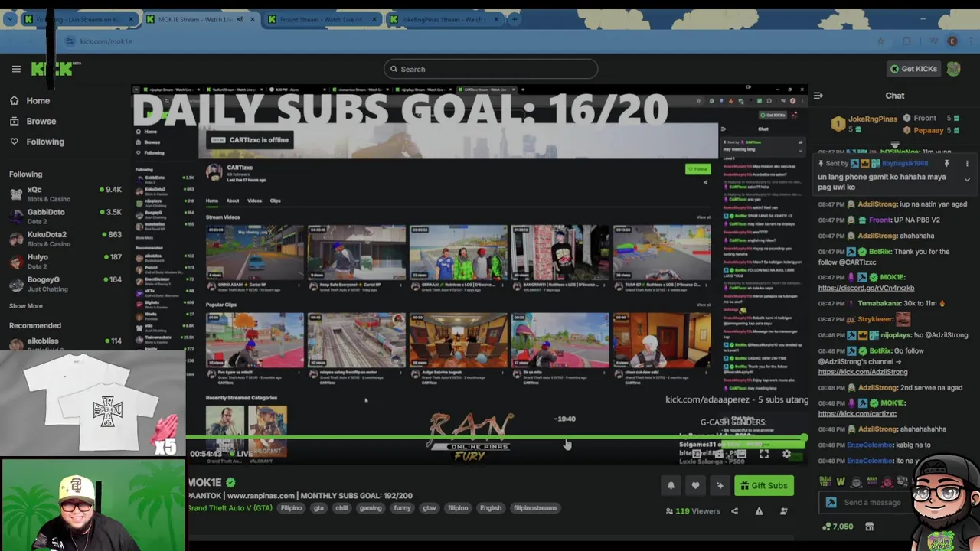This screenshot has width=980, height=551.
Task: Open the Kick hamburger menu
Action: coord(16,69)
